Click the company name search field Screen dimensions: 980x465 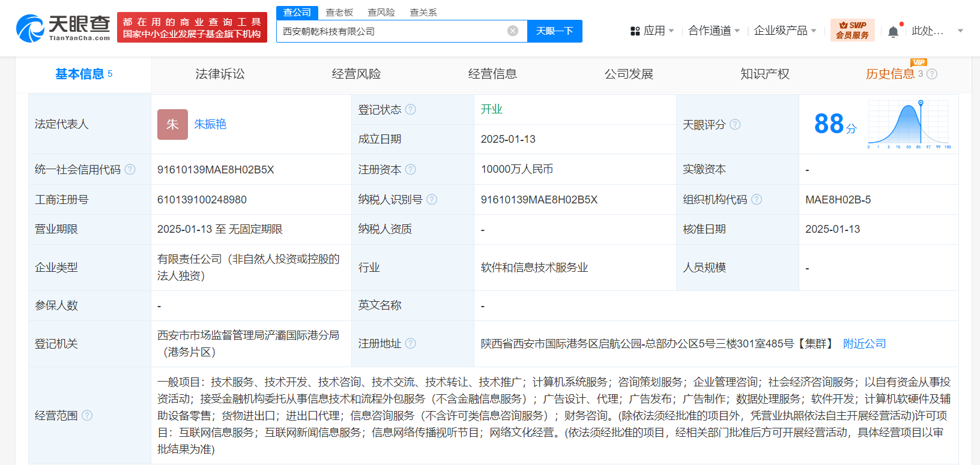tap(390, 31)
